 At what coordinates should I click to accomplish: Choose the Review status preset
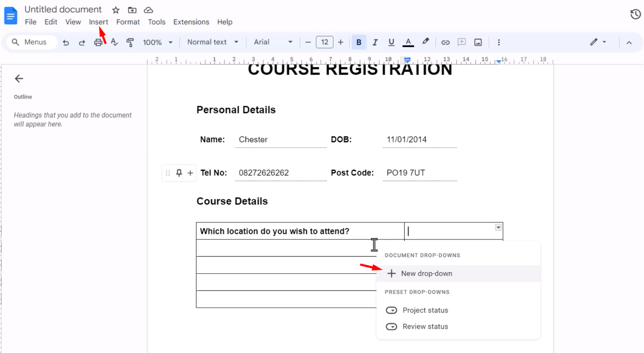[458, 326]
